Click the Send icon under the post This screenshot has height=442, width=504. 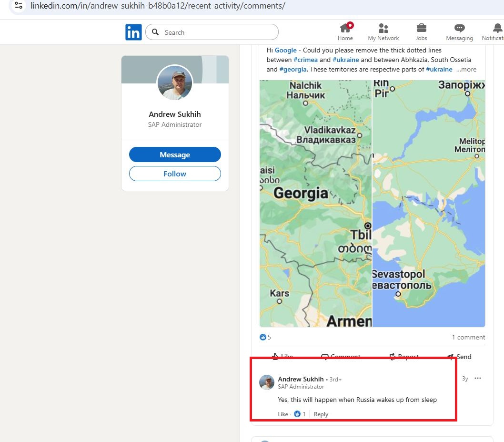coord(458,356)
